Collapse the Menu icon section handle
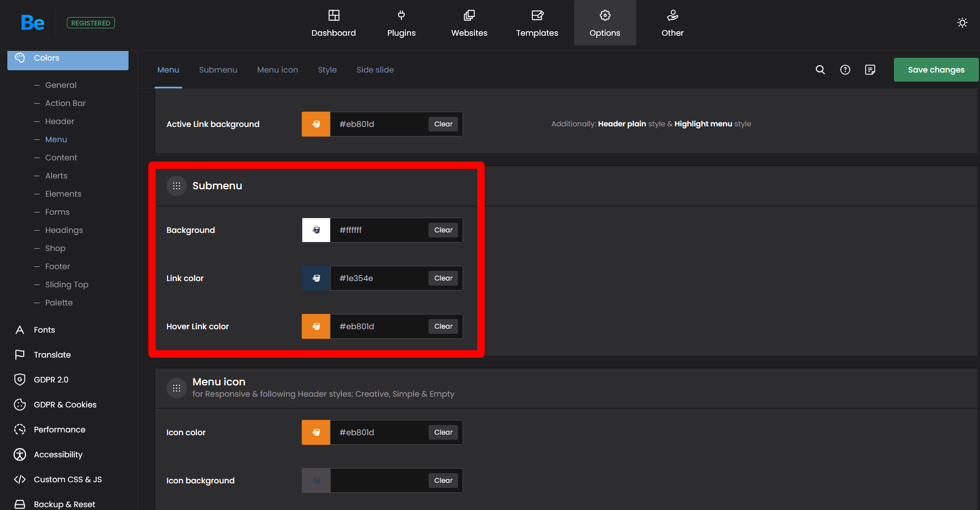 (177, 388)
